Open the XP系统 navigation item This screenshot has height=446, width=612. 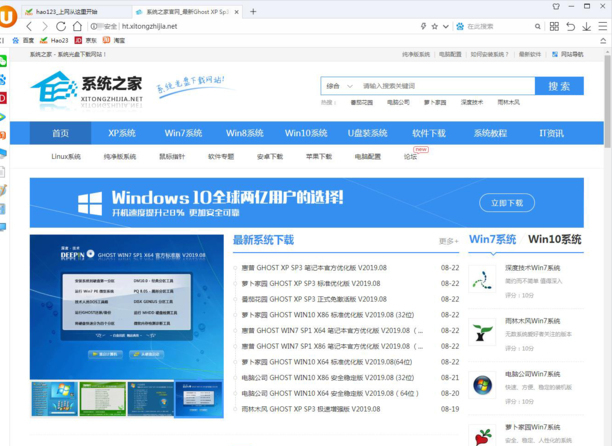coord(122,133)
